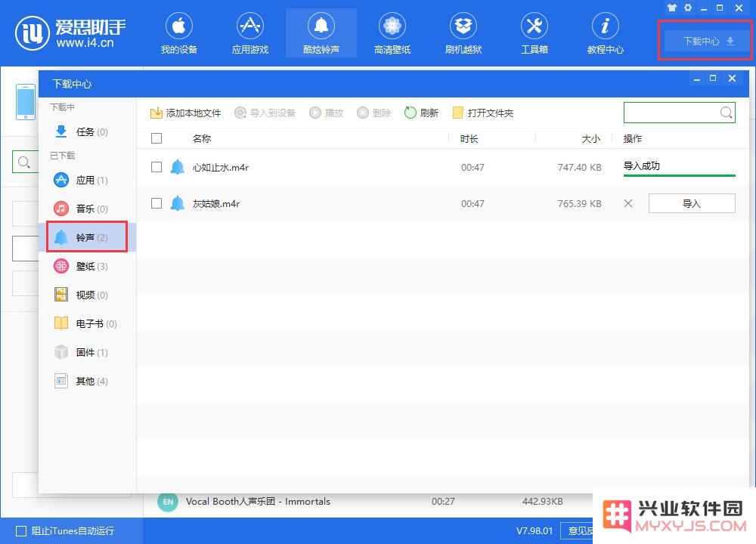Click the 时长 column header

click(x=469, y=139)
